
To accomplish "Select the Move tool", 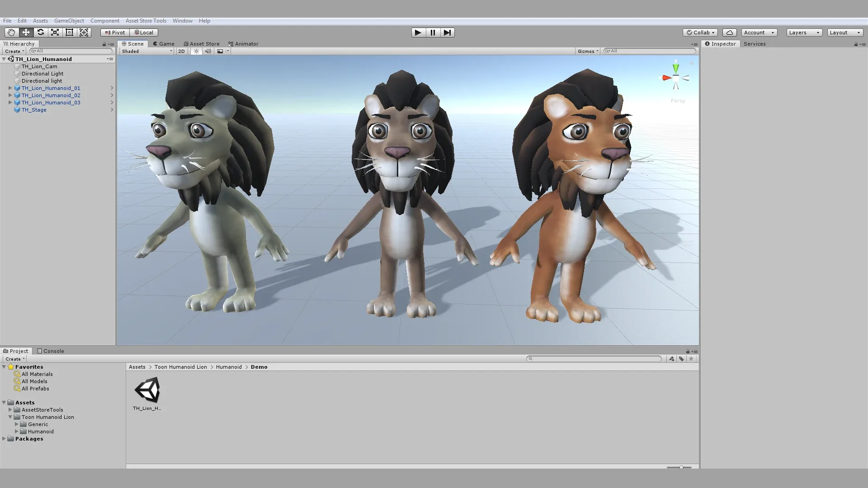I will 26,33.
